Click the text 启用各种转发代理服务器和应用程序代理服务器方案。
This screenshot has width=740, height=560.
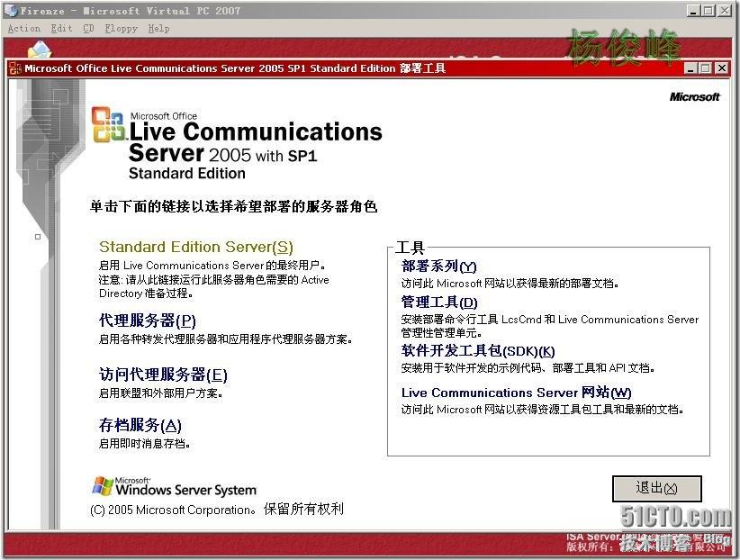(226, 339)
